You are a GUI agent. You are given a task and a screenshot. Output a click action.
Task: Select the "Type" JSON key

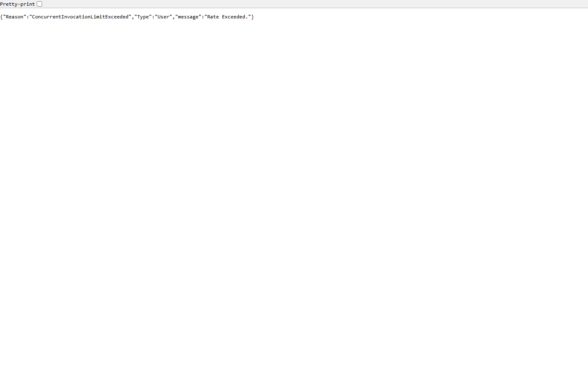coord(143,17)
